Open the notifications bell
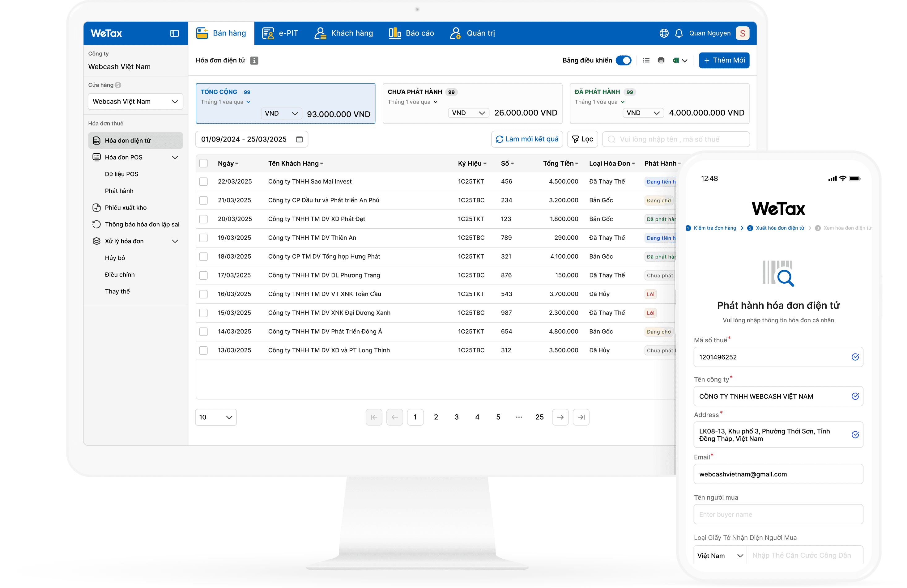 coord(679,33)
